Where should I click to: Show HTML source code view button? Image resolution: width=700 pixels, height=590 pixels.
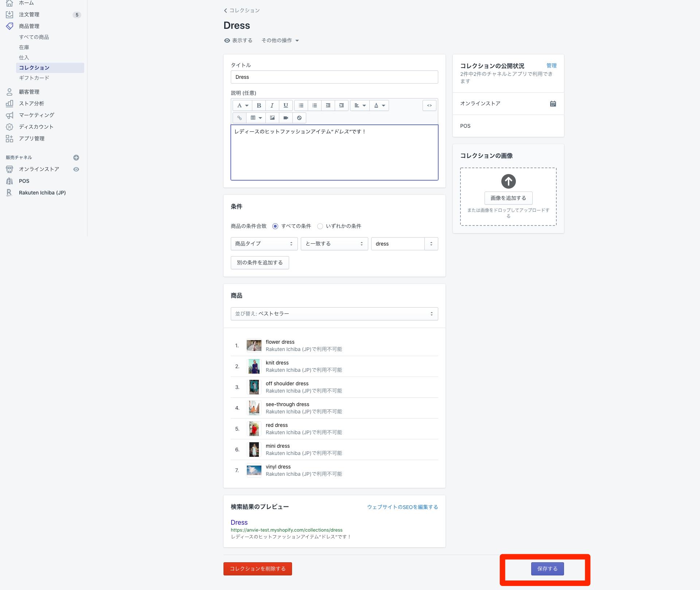click(x=429, y=105)
